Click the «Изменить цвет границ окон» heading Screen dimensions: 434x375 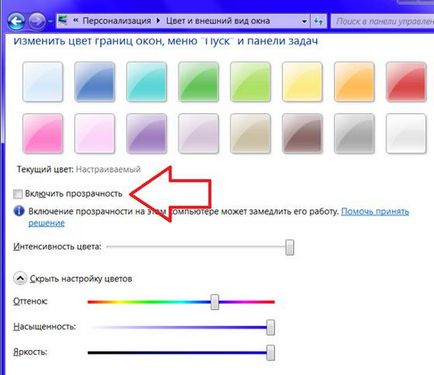point(165,41)
